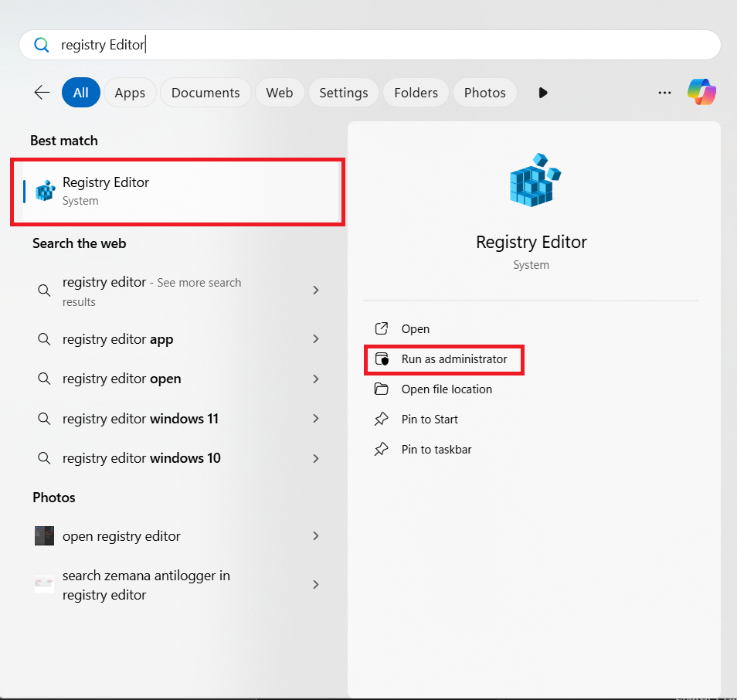
Task: Click Registry Editor icon in Best match
Action: (x=45, y=191)
